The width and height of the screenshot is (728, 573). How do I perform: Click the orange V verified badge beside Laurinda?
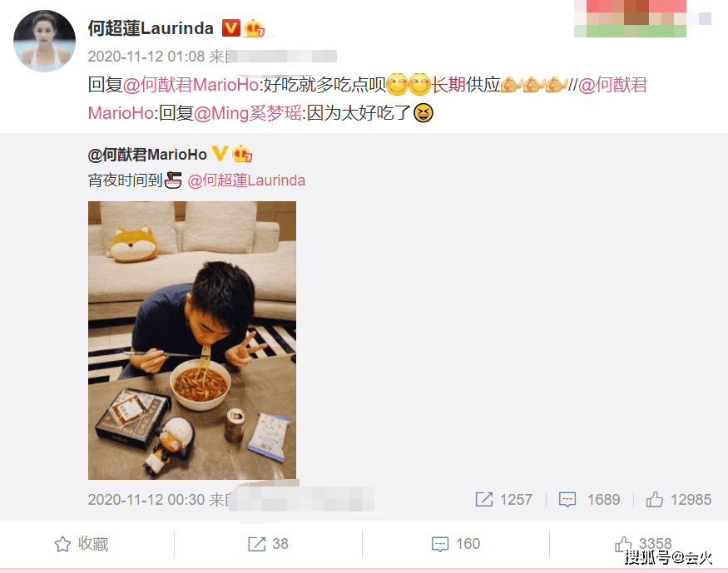point(230,27)
